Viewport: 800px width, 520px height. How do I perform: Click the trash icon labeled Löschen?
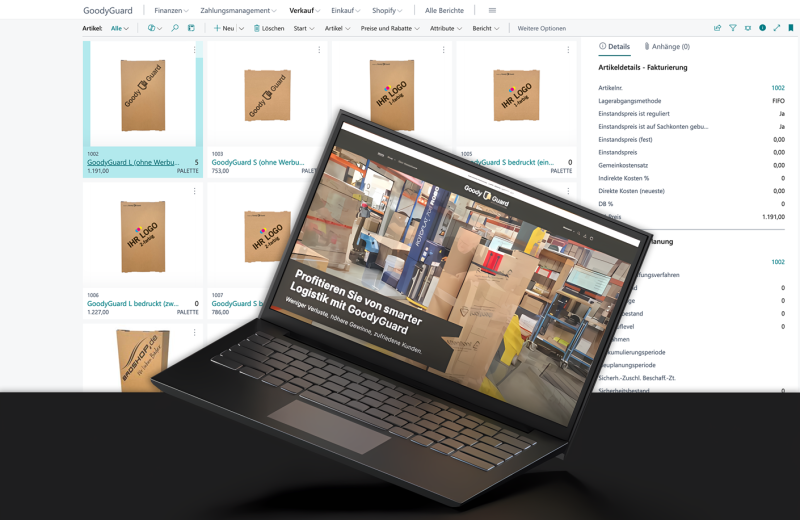click(257, 29)
